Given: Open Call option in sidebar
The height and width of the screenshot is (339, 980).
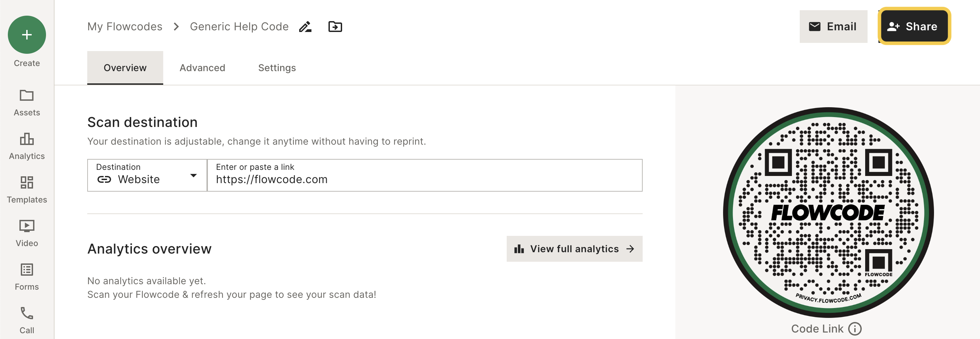Looking at the screenshot, I should [x=27, y=320].
